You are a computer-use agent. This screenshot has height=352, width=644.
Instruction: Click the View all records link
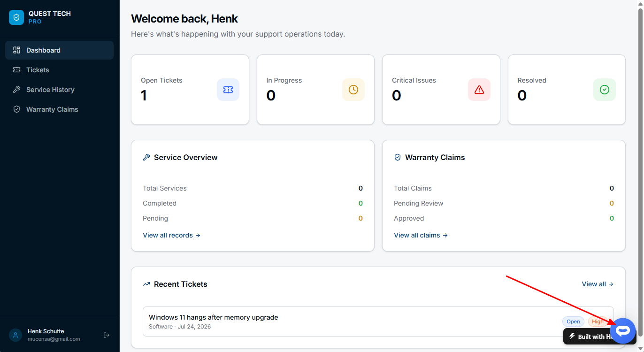[172, 235]
